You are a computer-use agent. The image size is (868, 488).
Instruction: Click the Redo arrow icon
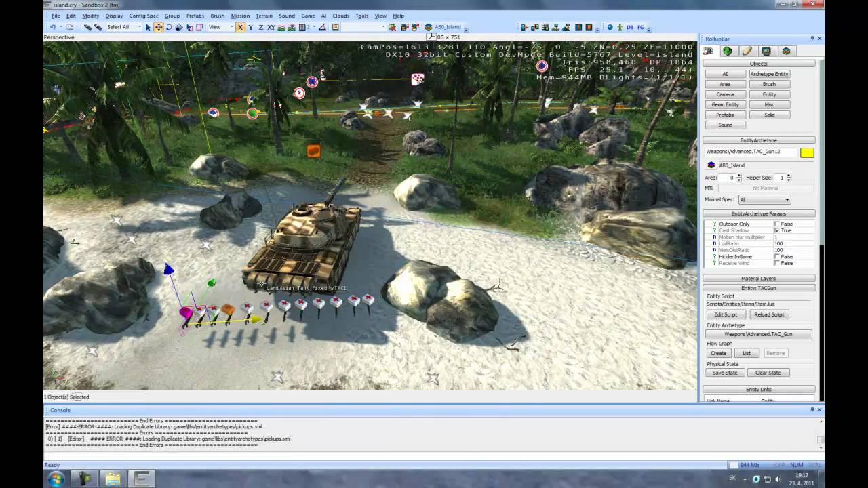(69, 27)
